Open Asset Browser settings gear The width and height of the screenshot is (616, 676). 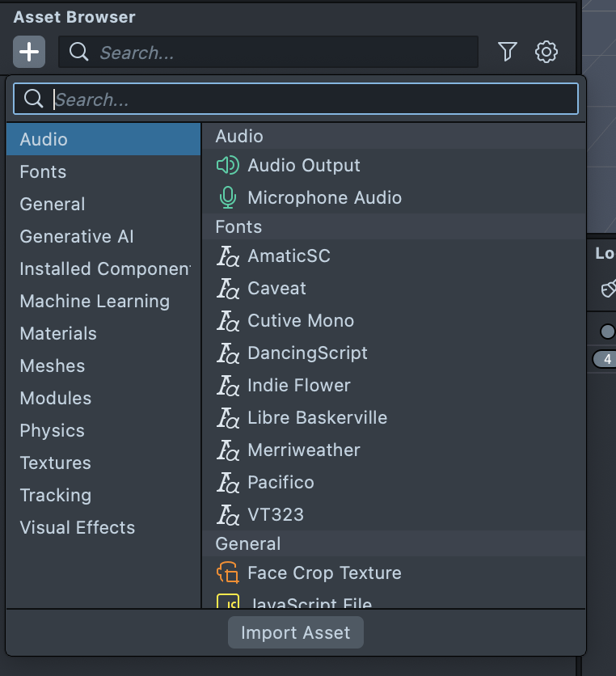(546, 53)
